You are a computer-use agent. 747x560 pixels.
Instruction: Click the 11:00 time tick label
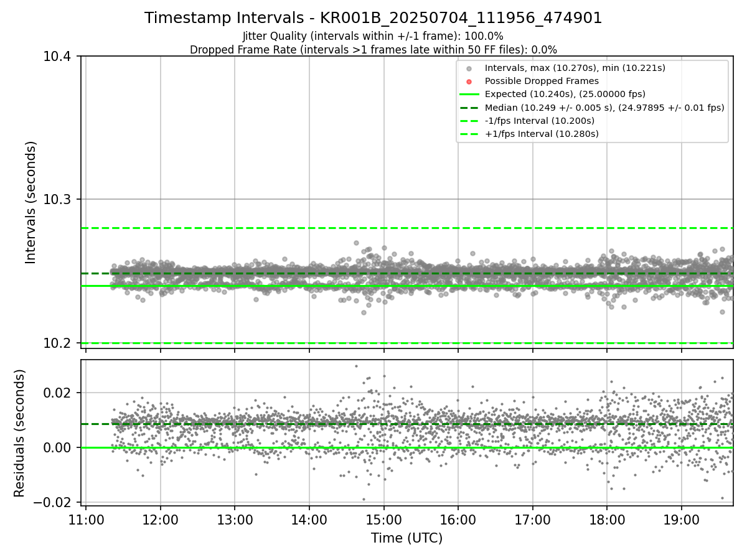coord(86,519)
